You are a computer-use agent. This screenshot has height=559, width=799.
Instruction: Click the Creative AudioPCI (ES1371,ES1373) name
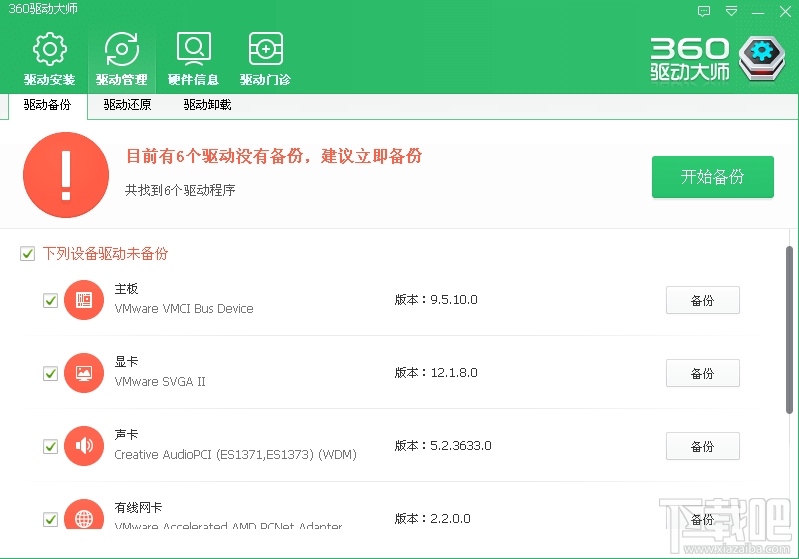(235, 455)
